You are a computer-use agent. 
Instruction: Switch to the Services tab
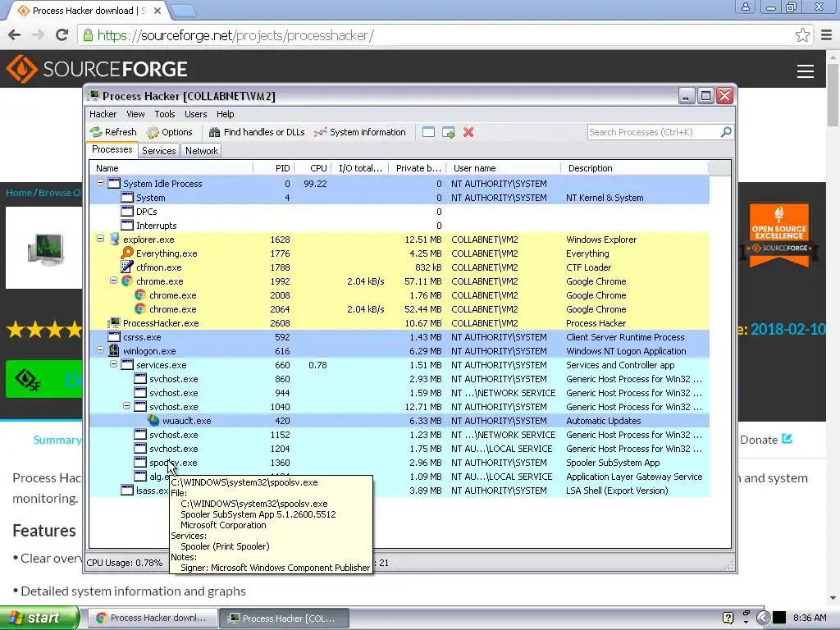(158, 151)
